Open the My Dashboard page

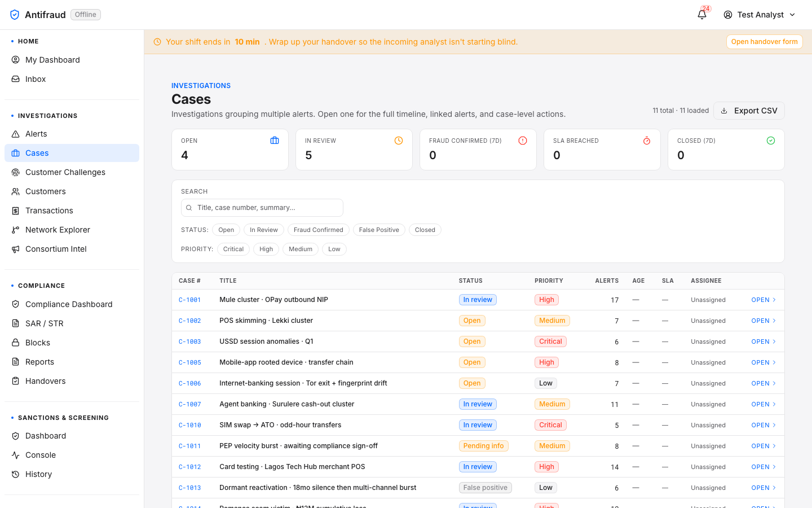(72, 60)
